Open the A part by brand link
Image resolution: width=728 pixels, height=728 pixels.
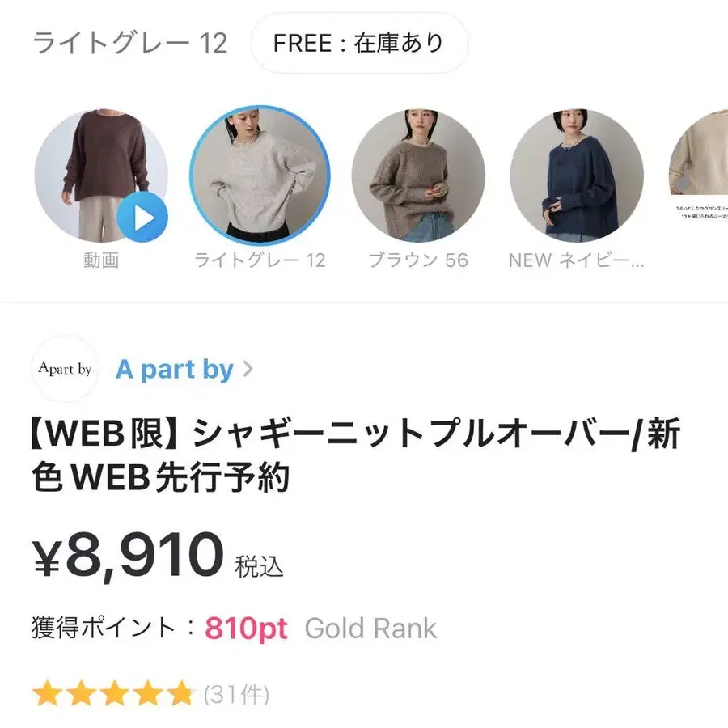pos(175,370)
